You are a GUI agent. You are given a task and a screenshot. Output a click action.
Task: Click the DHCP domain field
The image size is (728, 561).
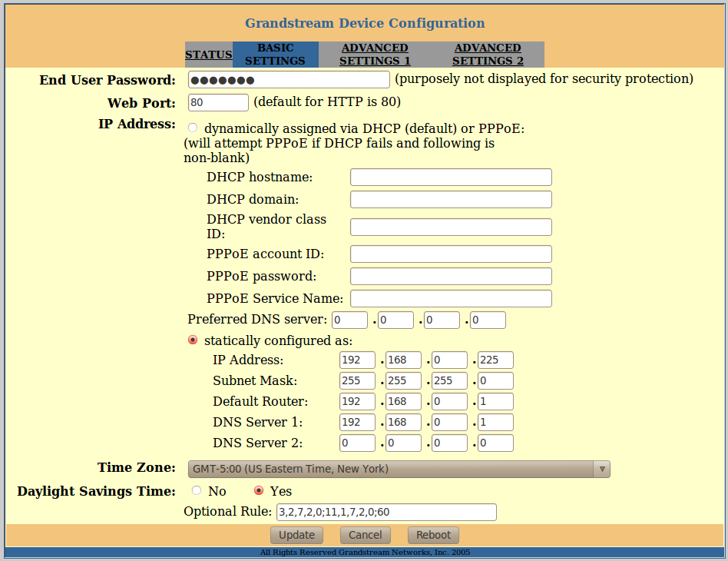pos(451,199)
